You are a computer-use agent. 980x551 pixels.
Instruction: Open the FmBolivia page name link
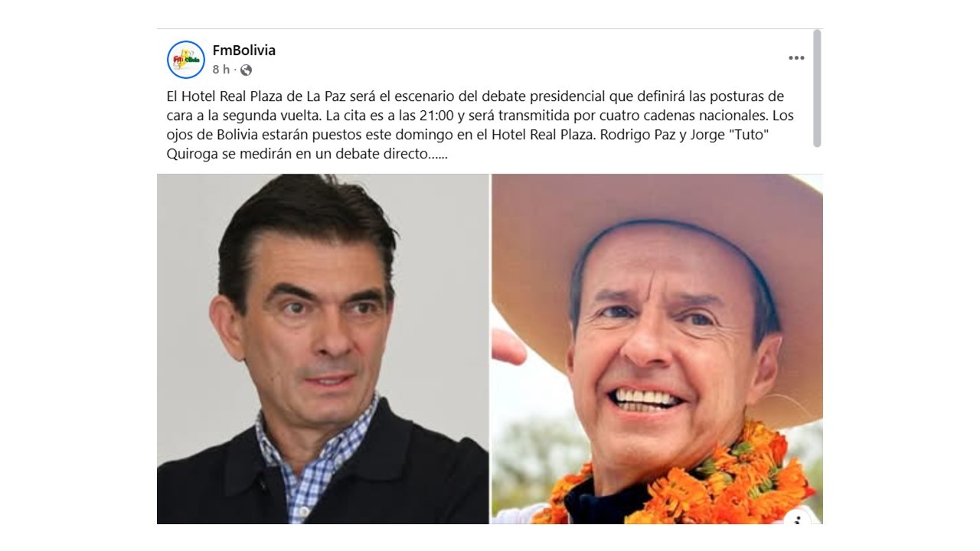(244, 51)
